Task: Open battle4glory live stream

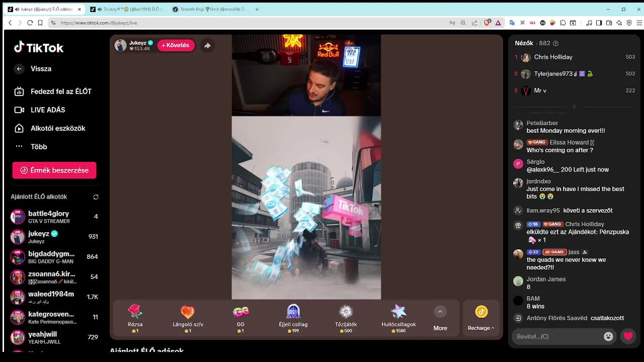Action: [x=54, y=217]
